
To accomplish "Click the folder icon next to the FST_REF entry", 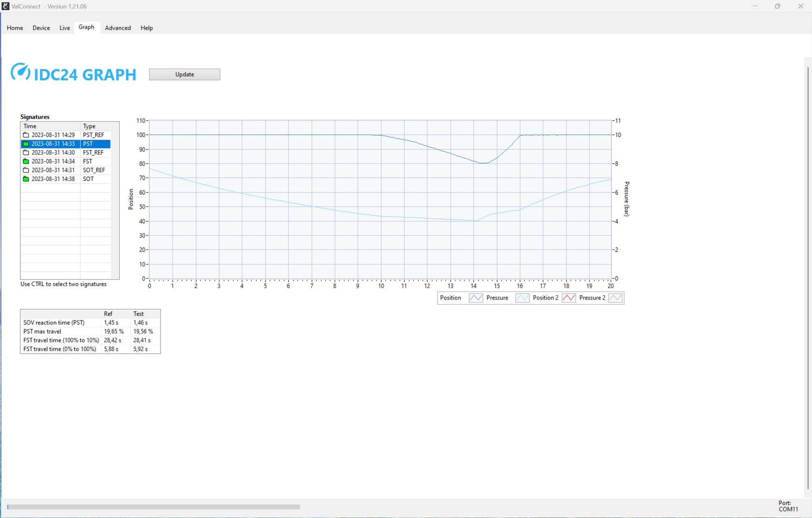I will coord(25,152).
